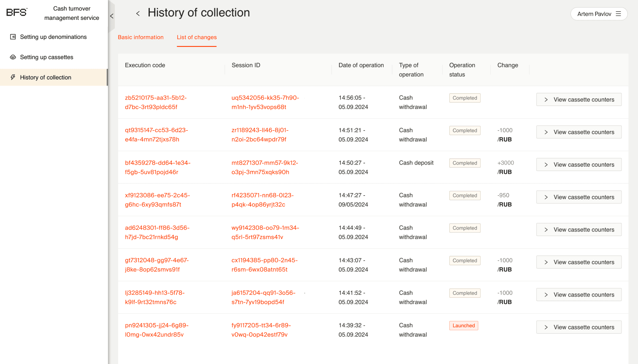Open session ID cx1194385-pp80-2n45-r6sm-6wx08atnt65t
Viewport: 638px width, 364px height.
(265, 265)
